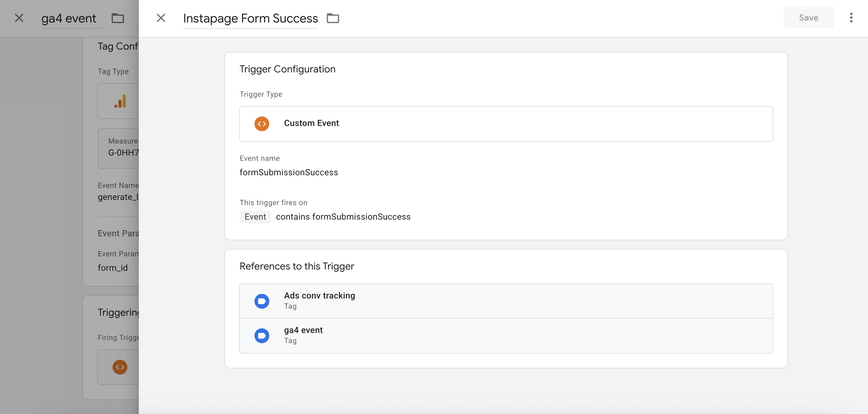Click the folder icon beside Instapage Form Success
This screenshot has height=414, width=868.
pyautogui.click(x=333, y=18)
